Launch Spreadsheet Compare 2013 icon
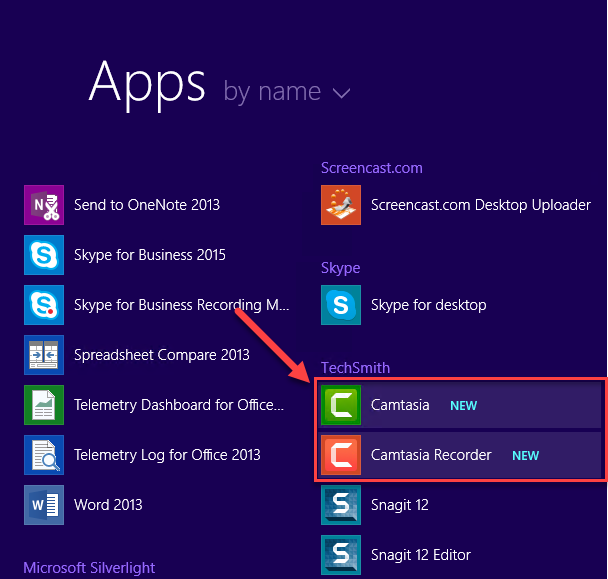Image resolution: width=608 pixels, height=579 pixels. (44, 355)
